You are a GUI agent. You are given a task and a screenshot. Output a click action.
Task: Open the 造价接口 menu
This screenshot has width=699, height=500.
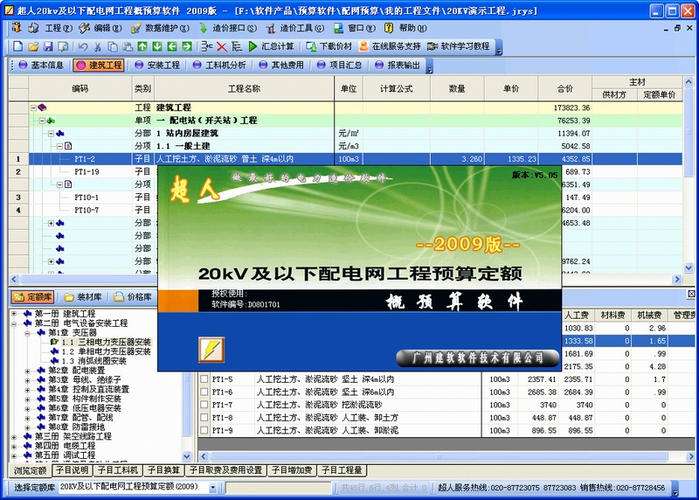coord(234,28)
